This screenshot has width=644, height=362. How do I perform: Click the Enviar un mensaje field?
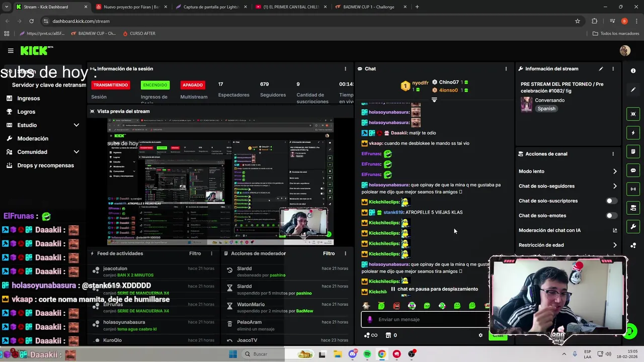(425, 319)
